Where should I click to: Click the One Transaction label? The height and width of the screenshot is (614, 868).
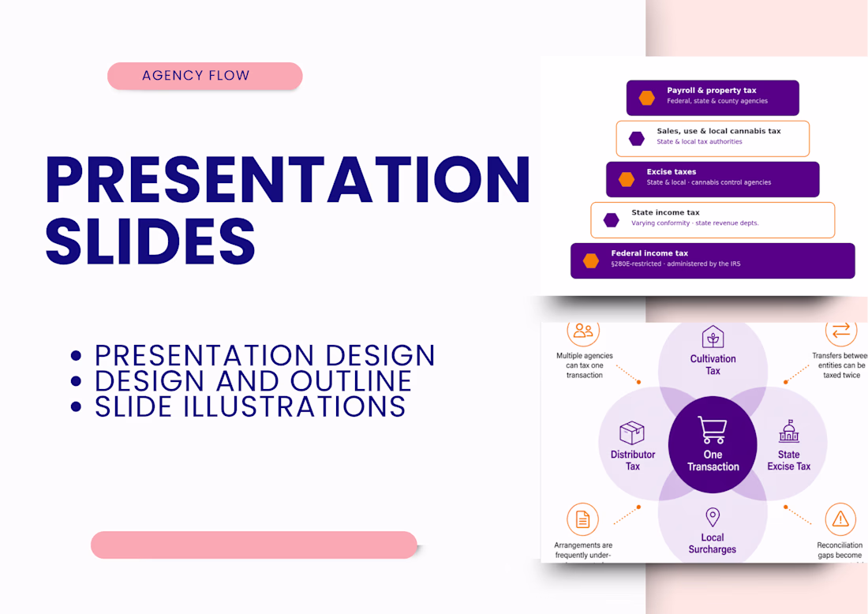coord(713,461)
